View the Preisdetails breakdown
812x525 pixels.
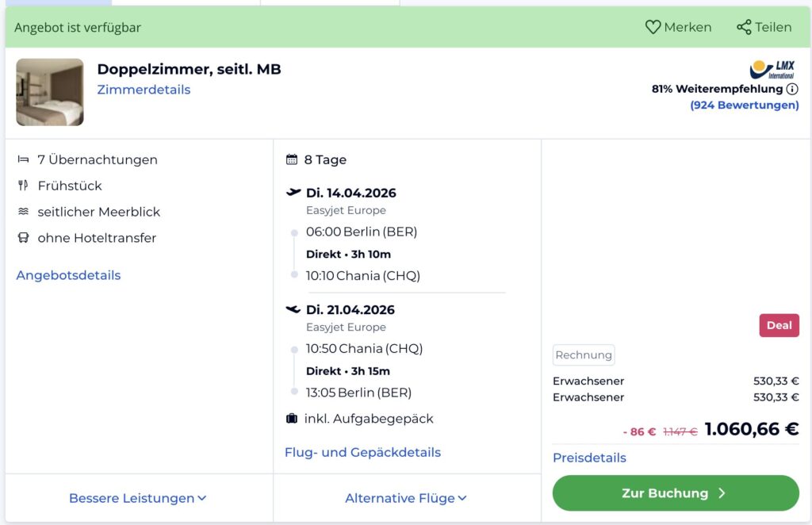589,458
